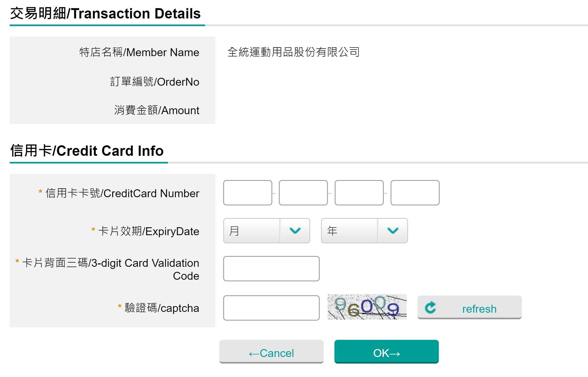
Task: Focus the second credit card number box
Action: click(x=303, y=193)
